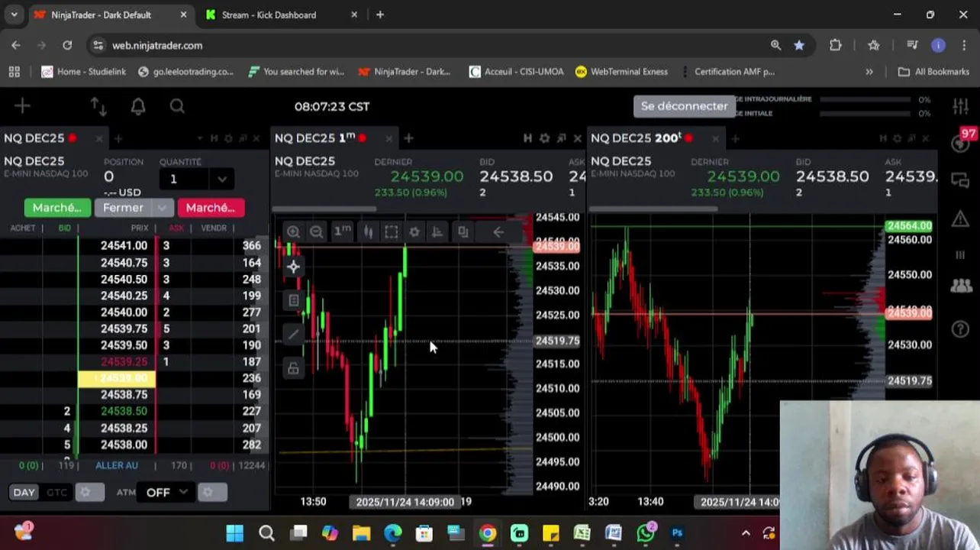Image resolution: width=980 pixels, height=550 pixels.
Task: Open the warning triangle icon in right sidebar
Action: [960, 220]
